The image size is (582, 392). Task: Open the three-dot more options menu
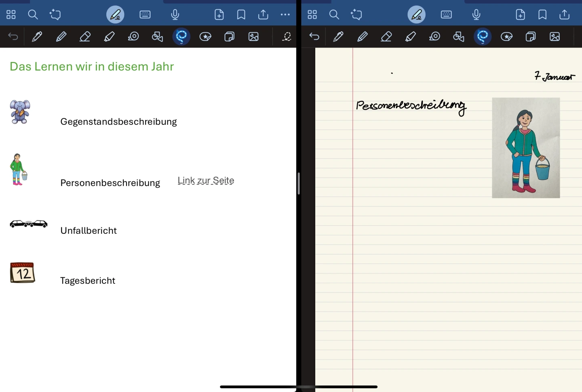[x=285, y=15]
